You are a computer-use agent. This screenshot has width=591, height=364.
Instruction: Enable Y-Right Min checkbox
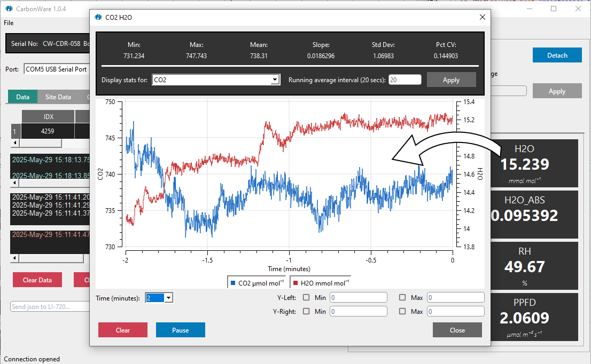(x=306, y=311)
